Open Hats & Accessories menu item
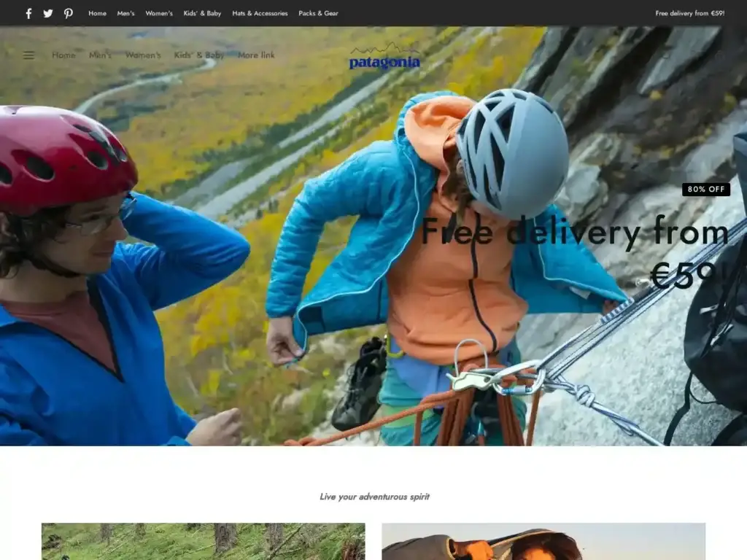The image size is (747, 560). pyautogui.click(x=260, y=13)
